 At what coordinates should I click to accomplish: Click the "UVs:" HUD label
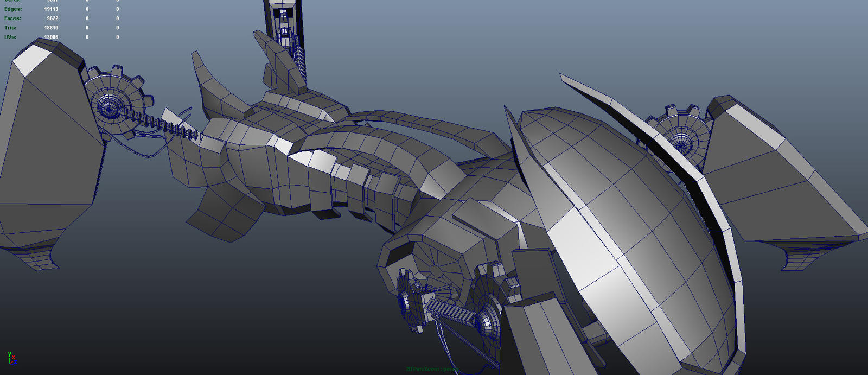click(x=10, y=37)
